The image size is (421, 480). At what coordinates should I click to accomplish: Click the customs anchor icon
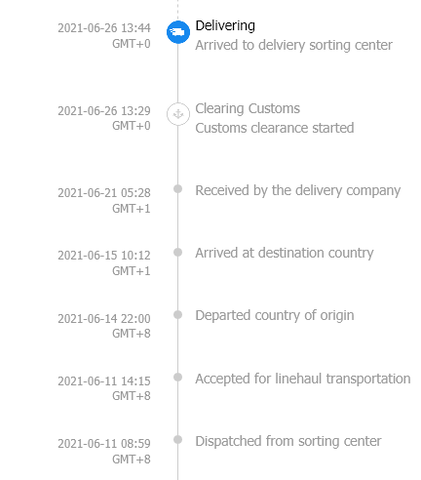(178, 114)
